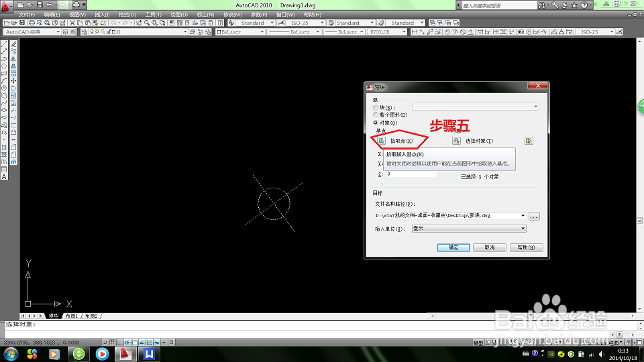Select the Move tool in modify toolbar
The width and height of the screenshot is (644, 362).
click(13, 81)
